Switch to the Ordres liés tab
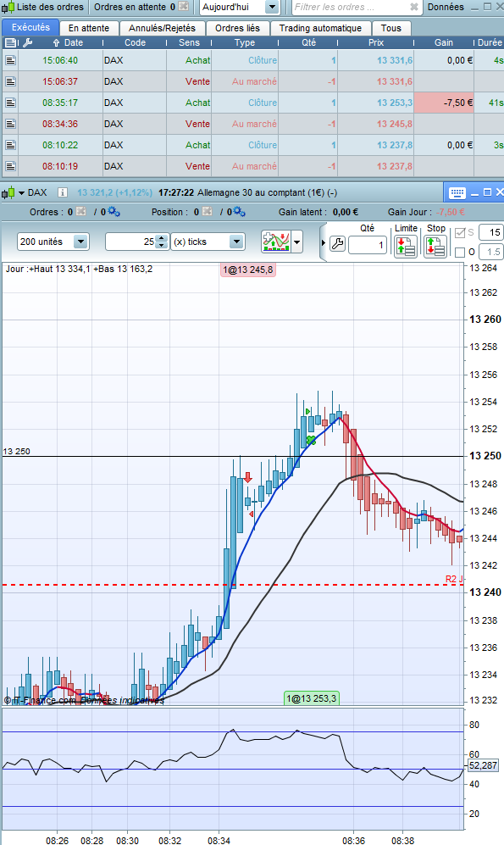The width and height of the screenshot is (504, 845). (237, 28)
